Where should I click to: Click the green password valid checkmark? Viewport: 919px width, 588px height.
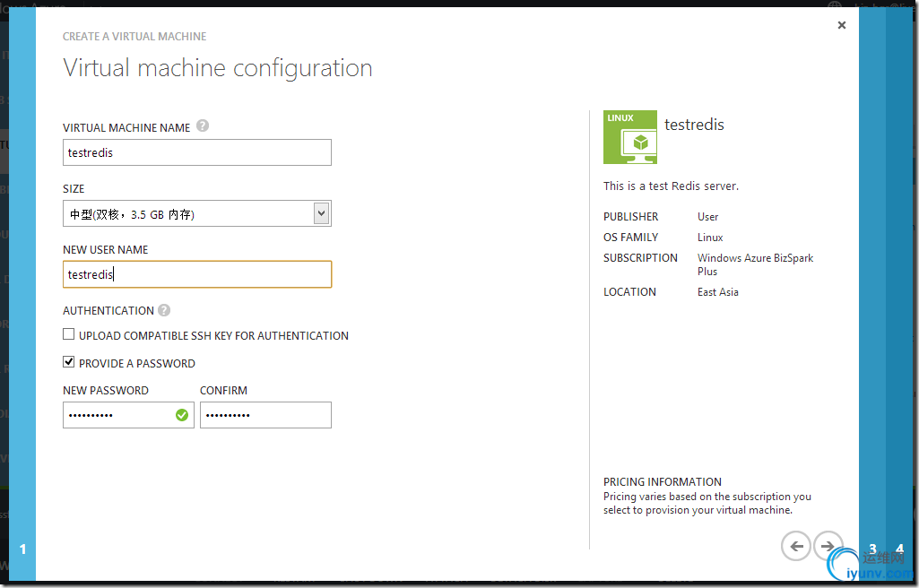coord(182,415)
